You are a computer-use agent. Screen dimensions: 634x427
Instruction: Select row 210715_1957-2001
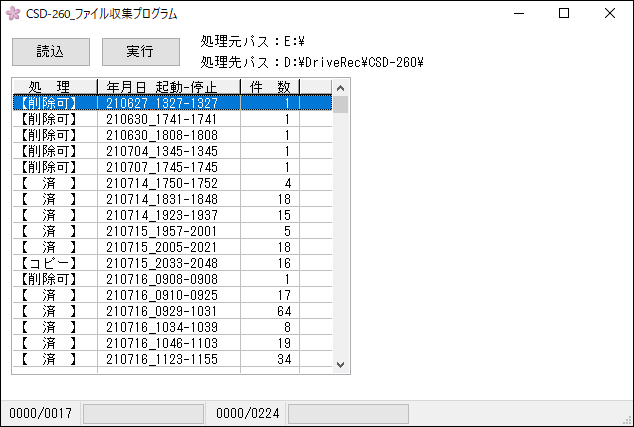(173, 231)
